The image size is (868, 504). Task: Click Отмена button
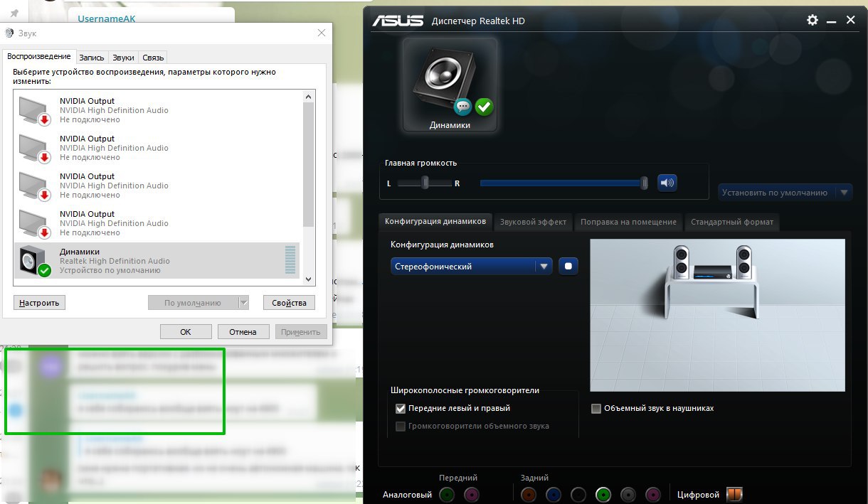[243, 332]
